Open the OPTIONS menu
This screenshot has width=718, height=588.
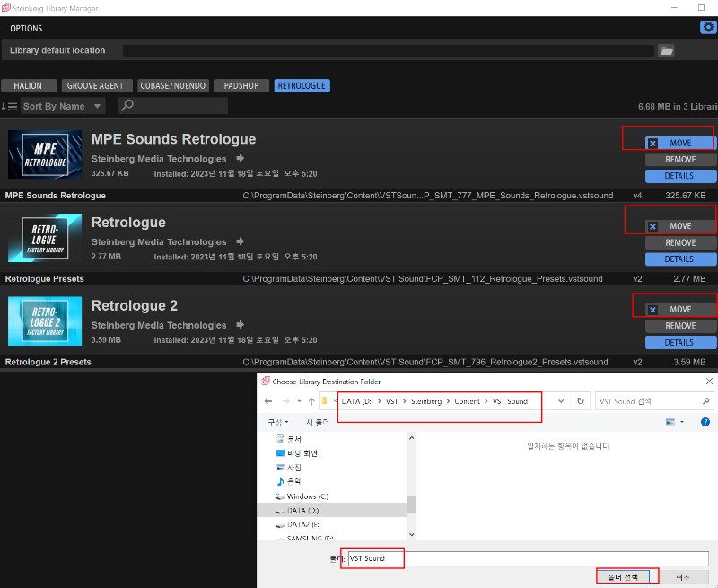[x=26, y=29]
